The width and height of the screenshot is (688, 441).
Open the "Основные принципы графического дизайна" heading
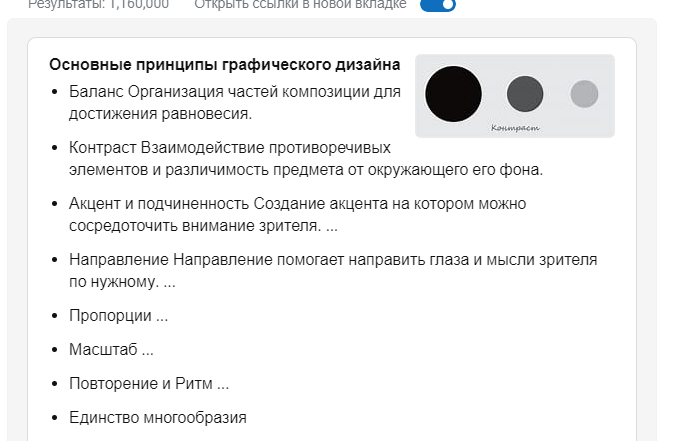tap(225, 65)
